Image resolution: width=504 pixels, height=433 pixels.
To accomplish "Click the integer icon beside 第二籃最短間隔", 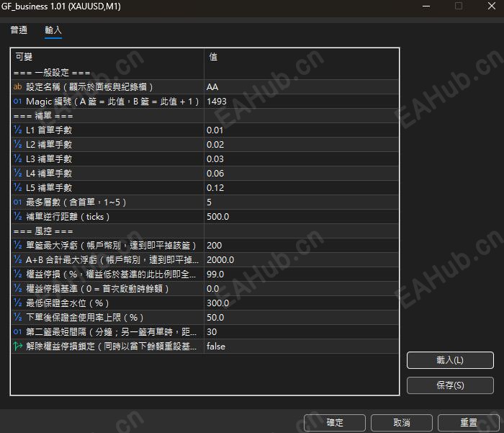I will [18, 331].
